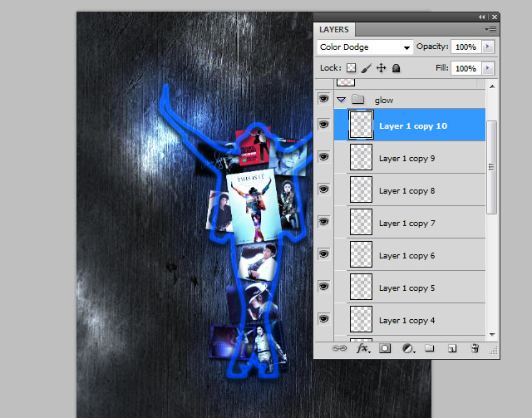Open the Add layer style fx menu

(363, 348)
